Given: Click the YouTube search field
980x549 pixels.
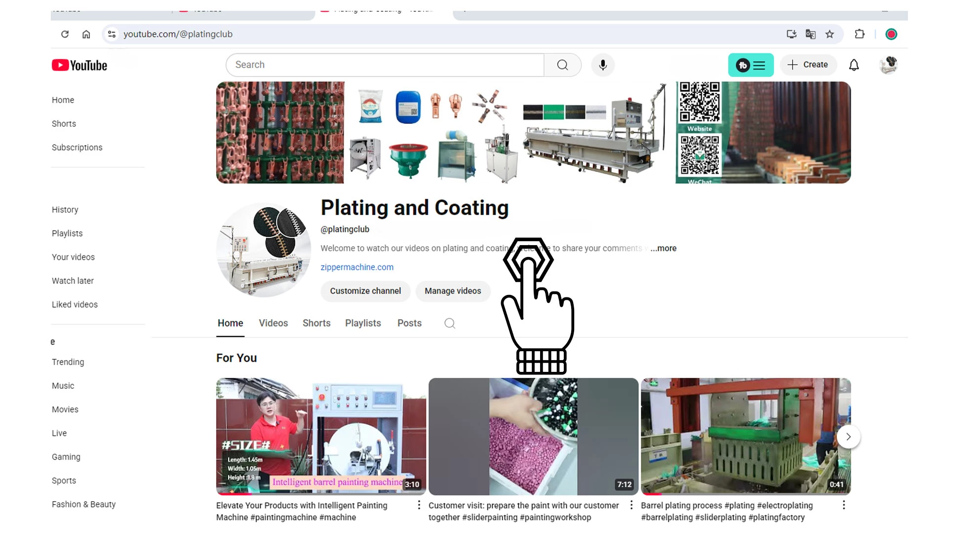Looking at the screenshot, I should [385, 65].
